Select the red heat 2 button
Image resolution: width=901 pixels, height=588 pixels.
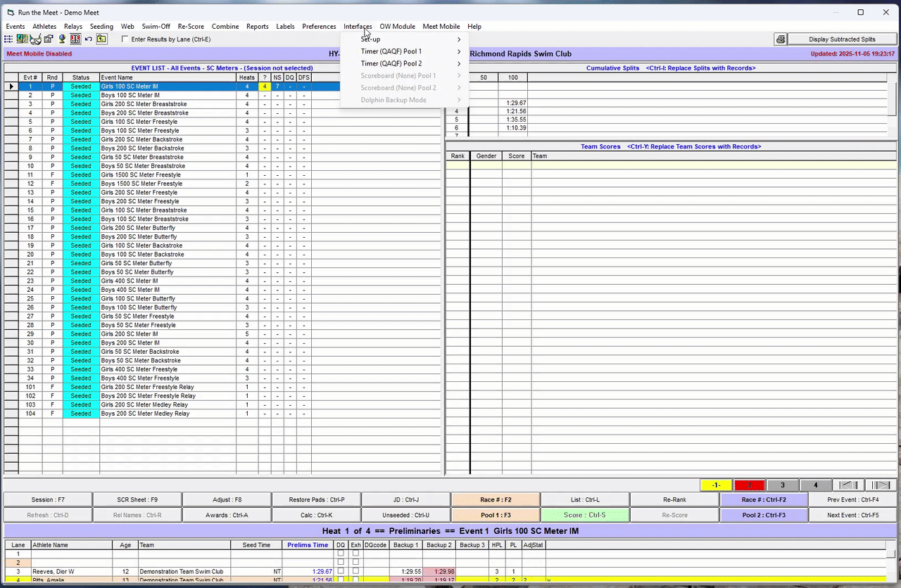(x=749, y=485)
